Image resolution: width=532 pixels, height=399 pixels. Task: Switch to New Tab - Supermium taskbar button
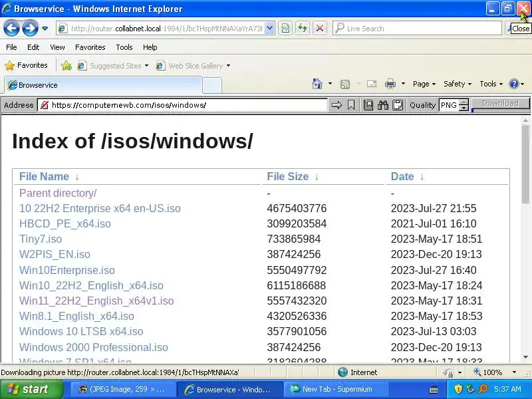(334, 389)
